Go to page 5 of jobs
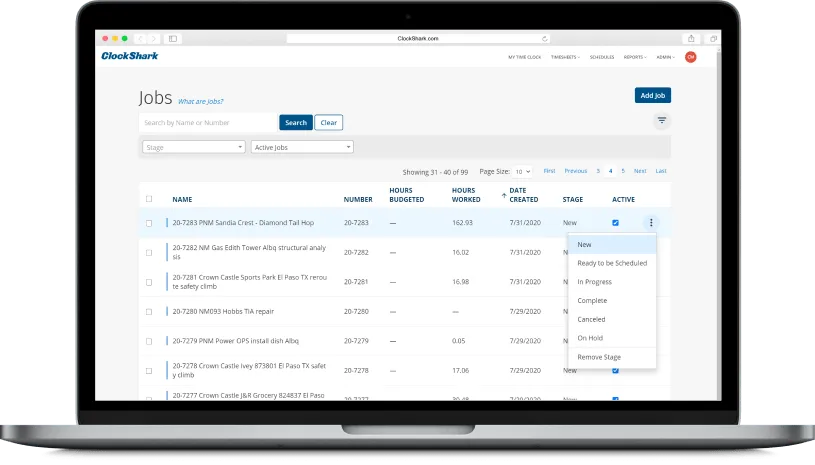The image size is (815, 465). click(x=623, y=171)
